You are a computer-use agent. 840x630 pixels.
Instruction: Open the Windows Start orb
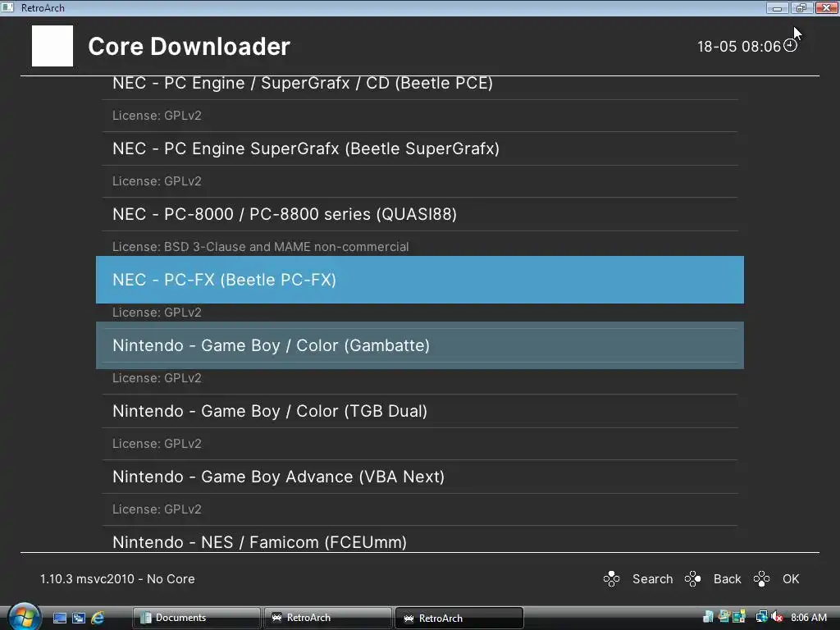[x=24, y=617]
